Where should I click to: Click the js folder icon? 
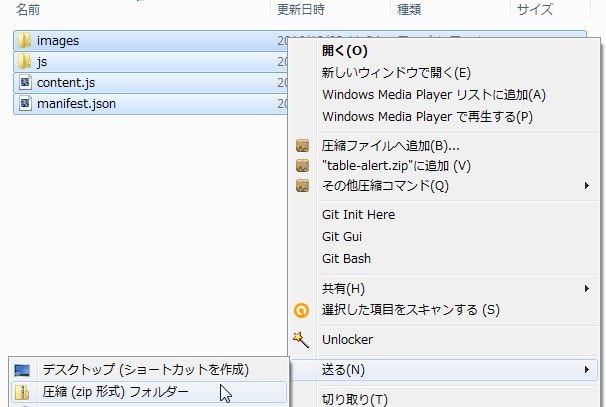click(x=24, y=61)
